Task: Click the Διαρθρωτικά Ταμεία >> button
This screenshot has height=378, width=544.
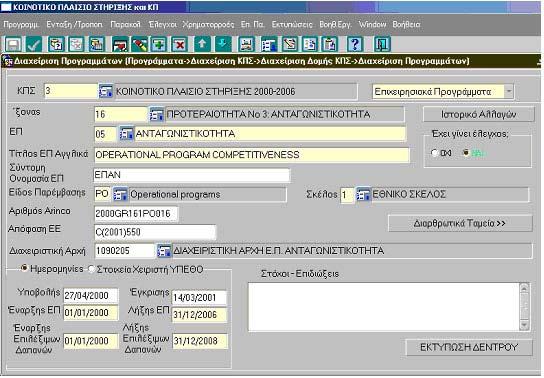Action: click(460, 223)
